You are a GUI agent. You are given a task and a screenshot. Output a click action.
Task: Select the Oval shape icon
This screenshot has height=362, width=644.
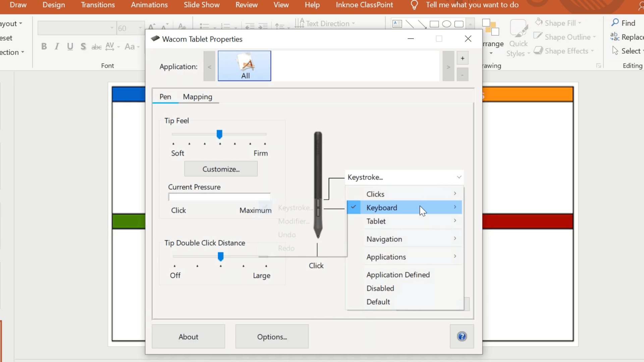click(x=446, y=24)
